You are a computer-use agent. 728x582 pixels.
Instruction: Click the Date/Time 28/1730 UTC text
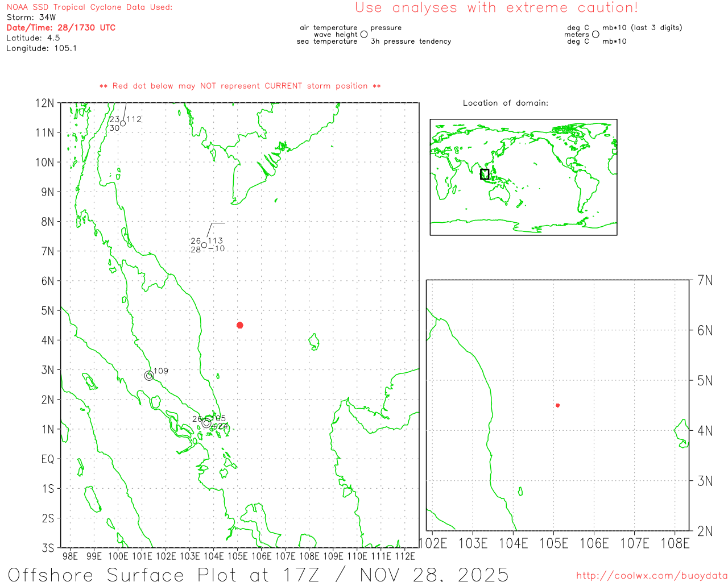(61, 27)
